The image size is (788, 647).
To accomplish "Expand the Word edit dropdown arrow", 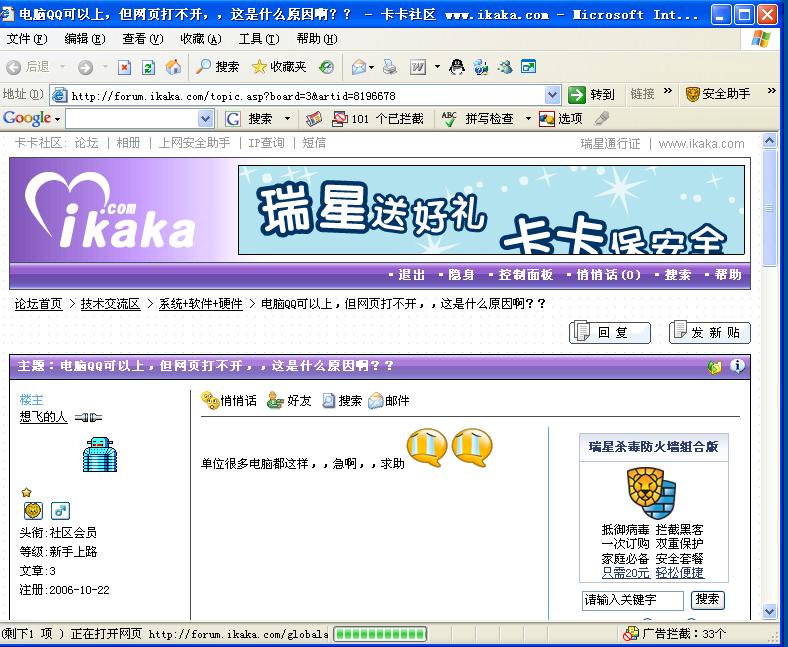I will coord(437,67).
